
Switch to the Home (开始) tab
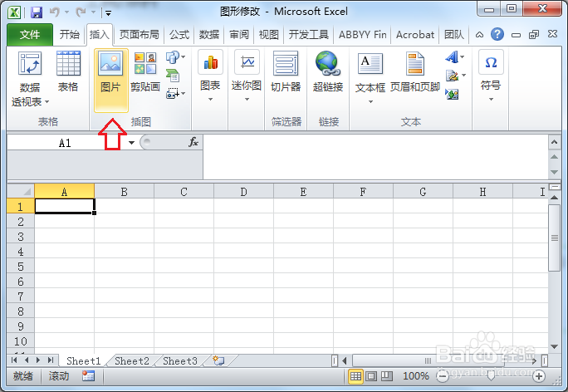69,34
